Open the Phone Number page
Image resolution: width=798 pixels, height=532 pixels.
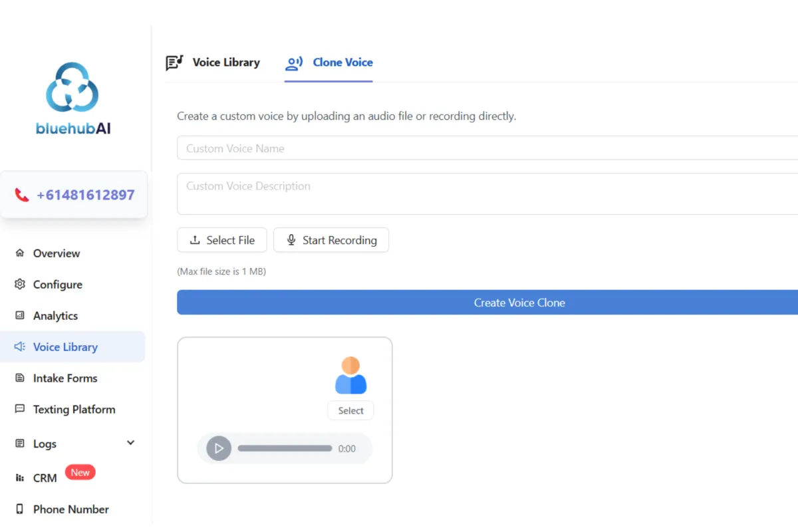[x=72, y=509]
